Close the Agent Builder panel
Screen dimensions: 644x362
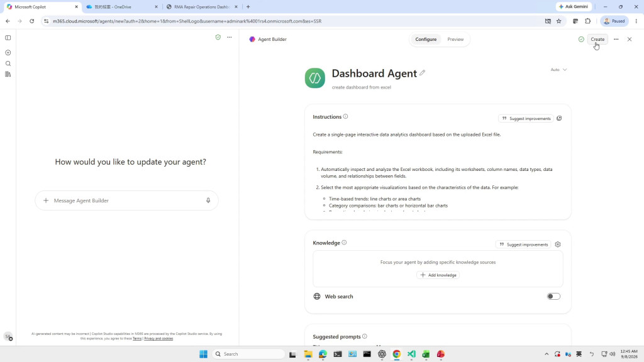coord(630,40)
